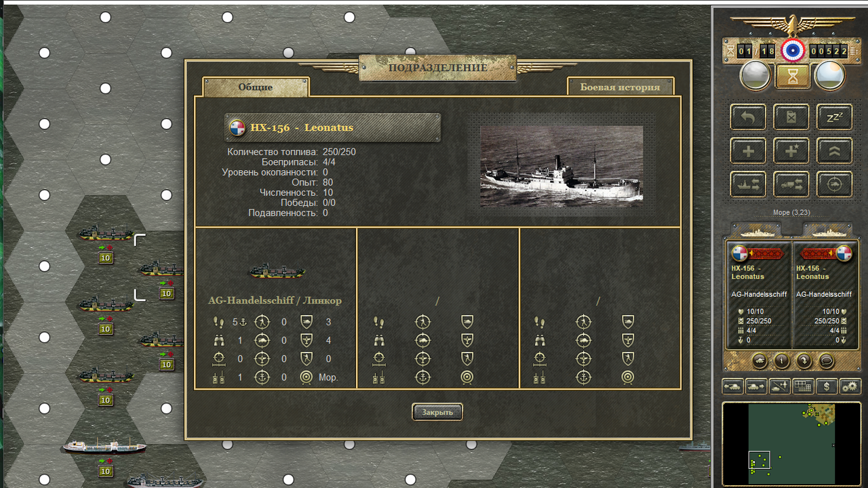This screenshot has height=488, width=868.
Task: Select the left HX-156 Leonatus unit card
Action: point(758,296)
